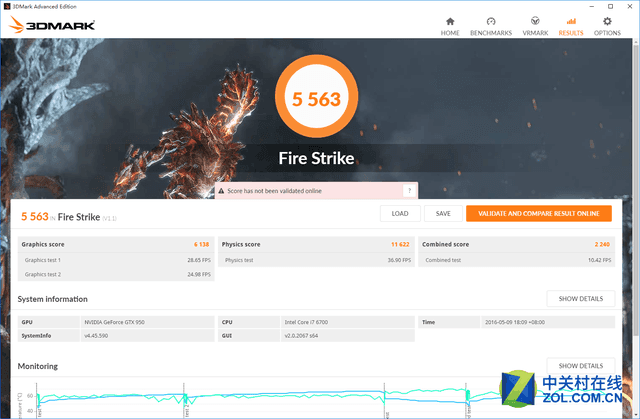The image size is (640, 419).
Task: Open the VRMark icon
Action: [535, 21]
